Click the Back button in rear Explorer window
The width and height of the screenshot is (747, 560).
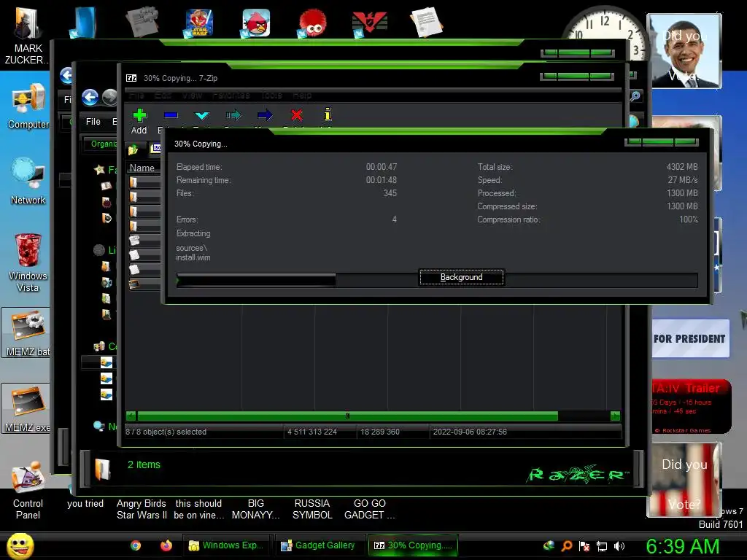tap(66, 75)
